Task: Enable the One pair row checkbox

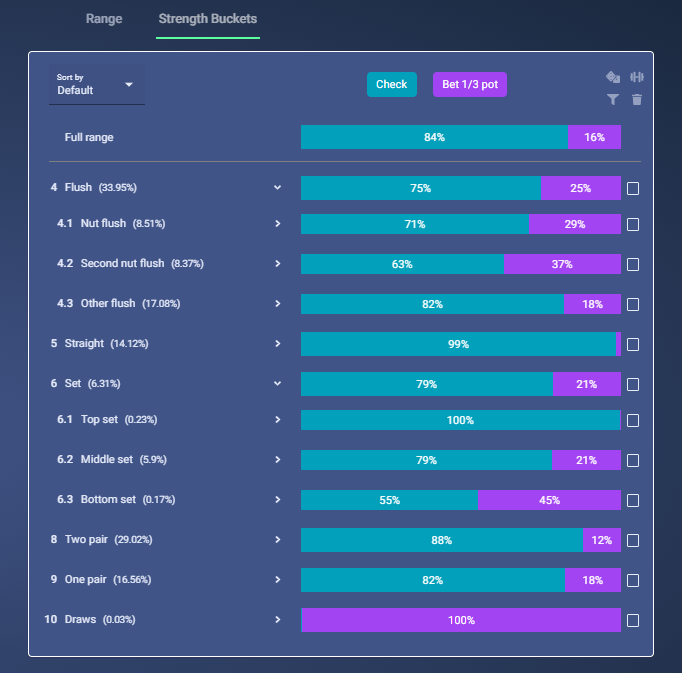Action: tap(633, 580)
